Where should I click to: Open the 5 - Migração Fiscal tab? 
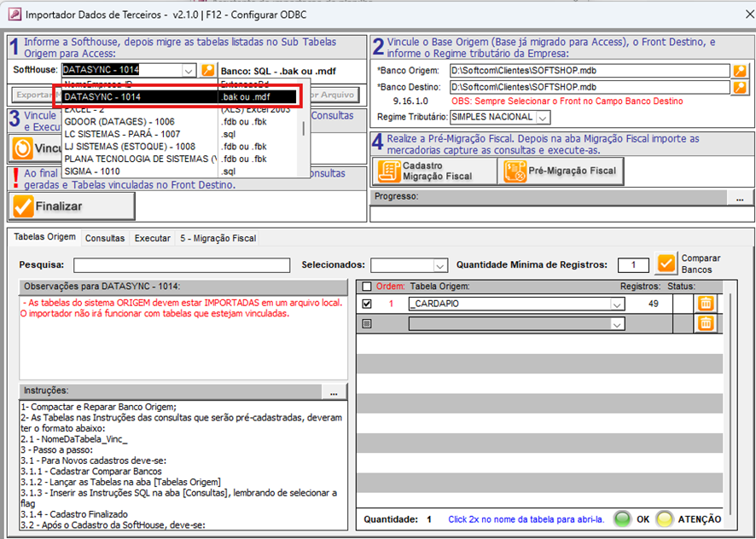[218, 239]
